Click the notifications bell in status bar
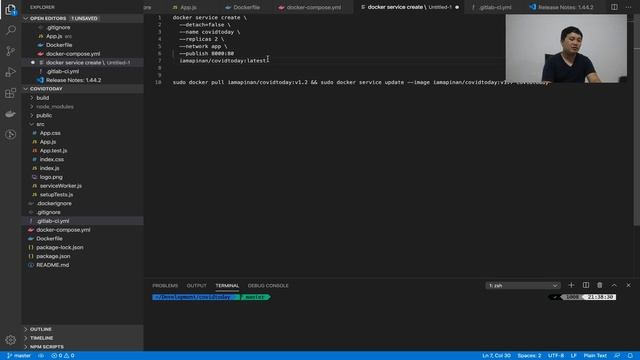The height and width of the screenshot is (360, 640). click(x=630, y=356)
